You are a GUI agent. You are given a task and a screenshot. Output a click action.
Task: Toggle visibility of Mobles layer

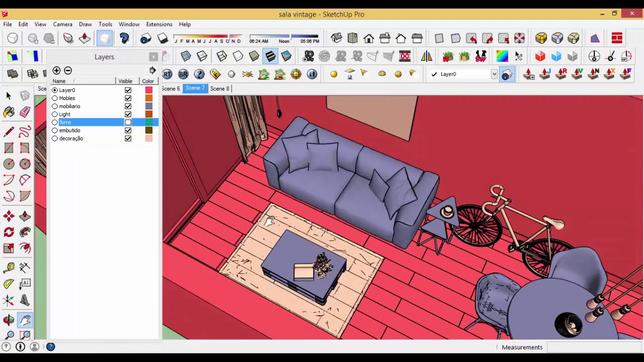click(128, 98)
